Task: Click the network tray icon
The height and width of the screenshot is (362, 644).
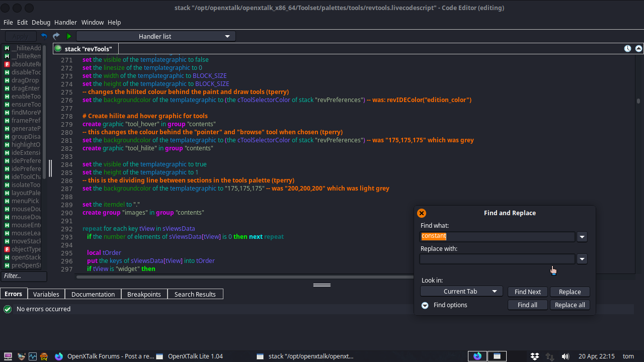Action: [550, 356]
